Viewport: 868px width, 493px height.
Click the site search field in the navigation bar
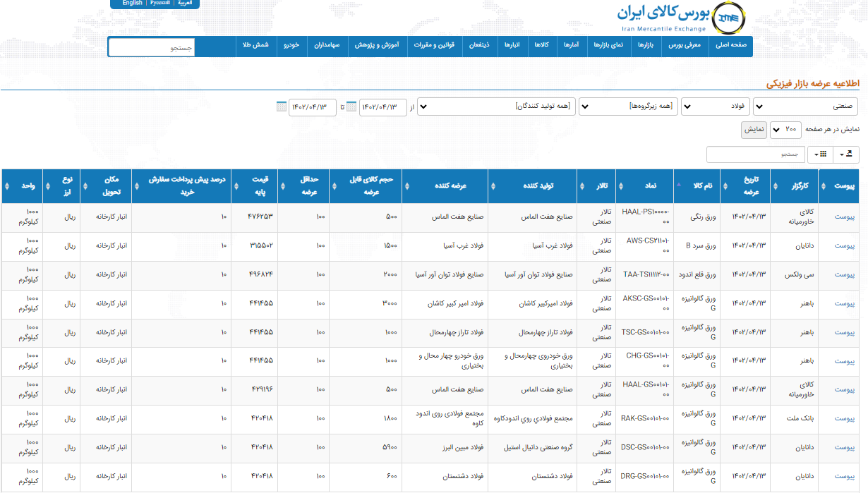[152, 47]
